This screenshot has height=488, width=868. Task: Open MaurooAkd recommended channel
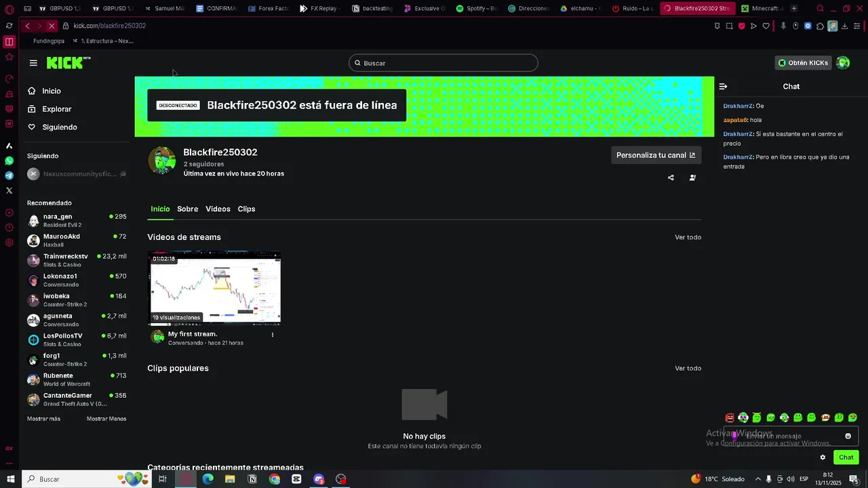77,241
